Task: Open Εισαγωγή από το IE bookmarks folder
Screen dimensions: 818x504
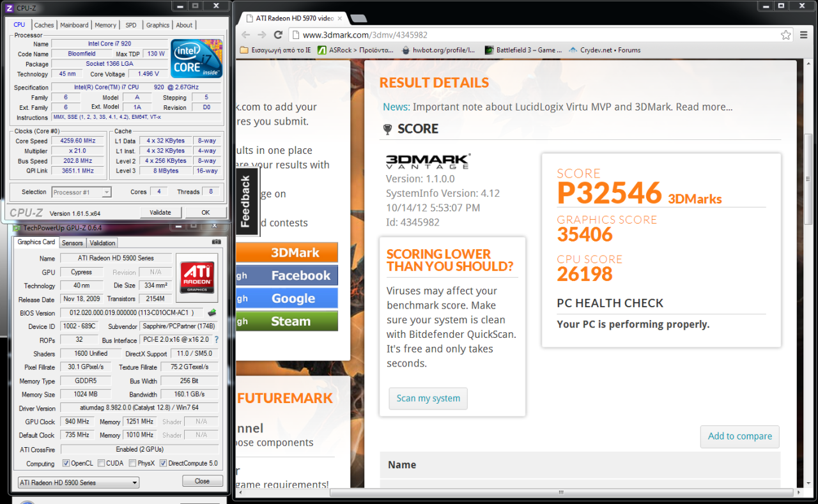Action: pos(275,50)
